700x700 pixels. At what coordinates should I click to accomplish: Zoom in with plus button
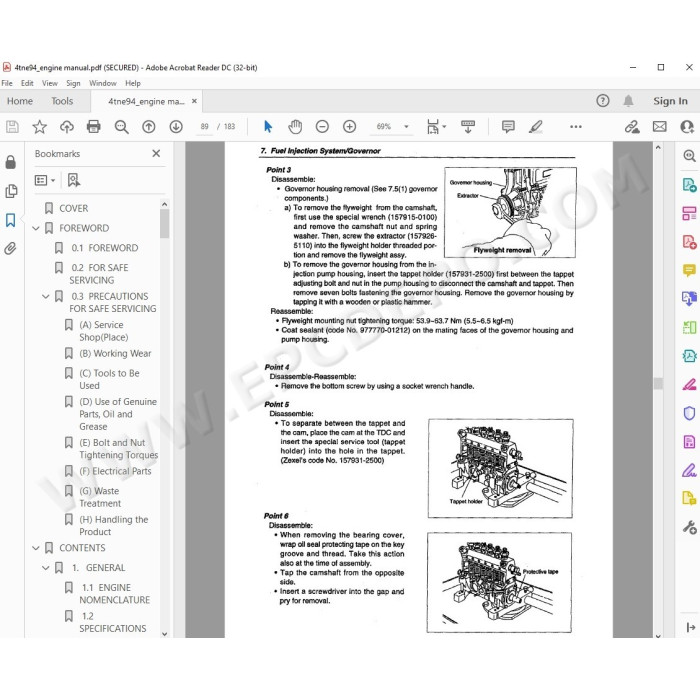click(x=349, y=127)
